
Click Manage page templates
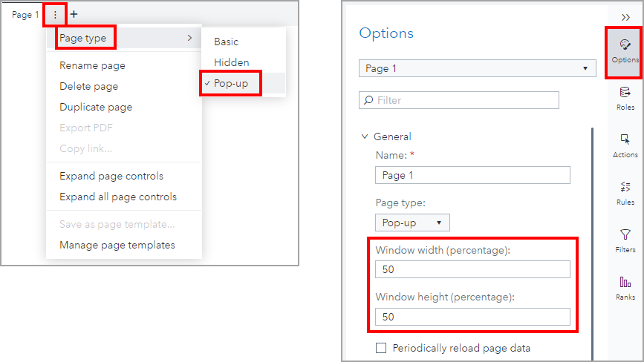point(117,245)
